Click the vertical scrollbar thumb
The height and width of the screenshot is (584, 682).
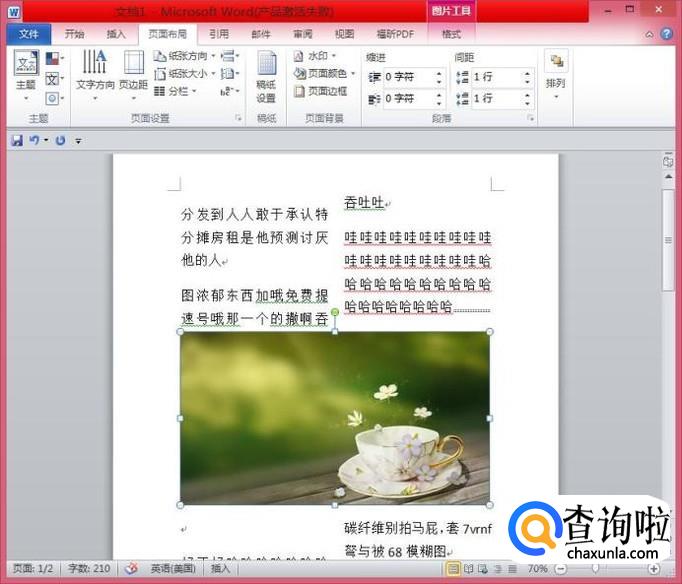coord(668,240)
